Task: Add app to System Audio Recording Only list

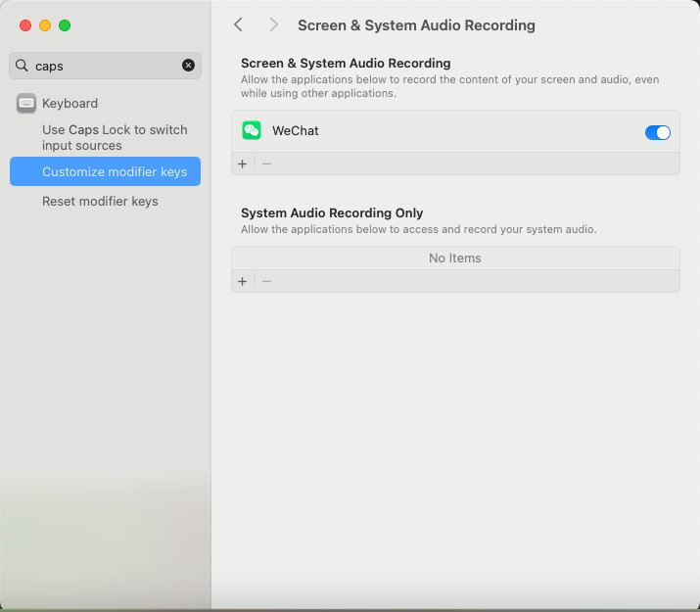Action: pyautogui.click(x=243, y=281)
